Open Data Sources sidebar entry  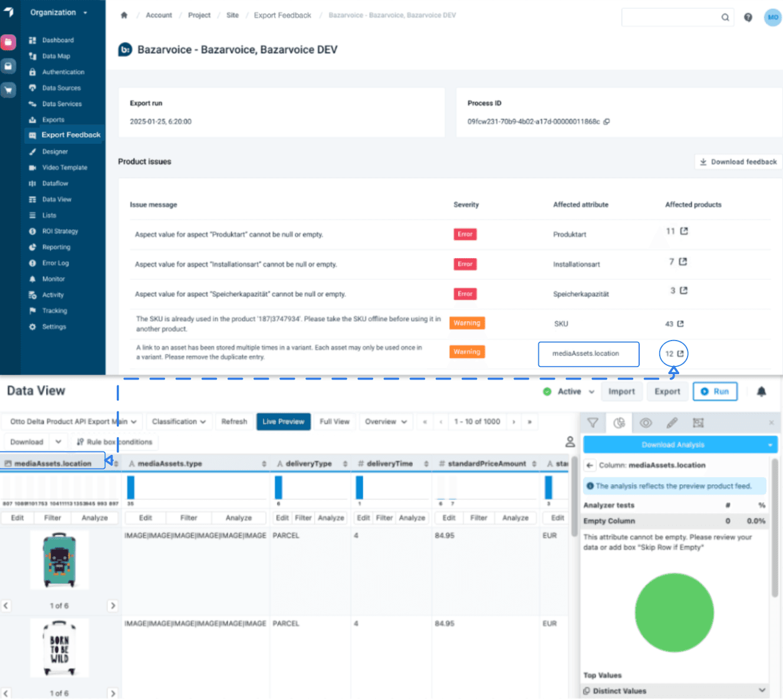click(61, 88)
